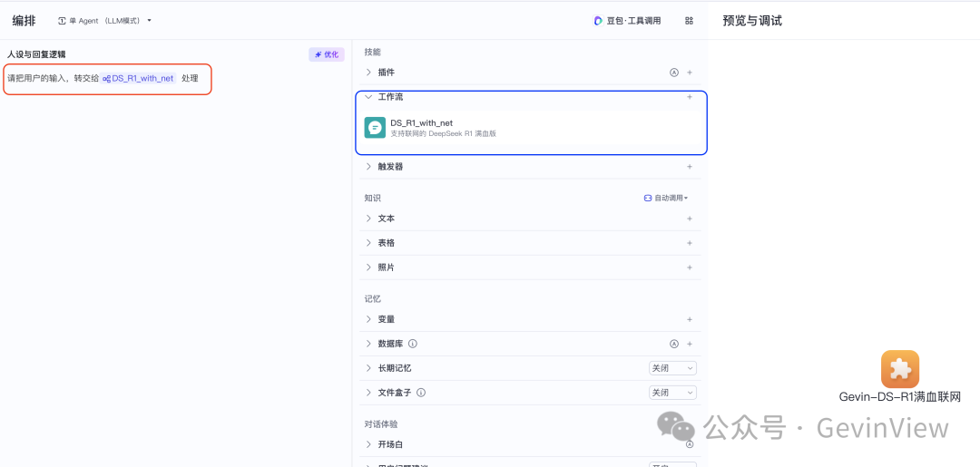Click the 记忆 category label
Image resolution: width=980 pixels, height=467 pixels.
(x=373, y=299)
